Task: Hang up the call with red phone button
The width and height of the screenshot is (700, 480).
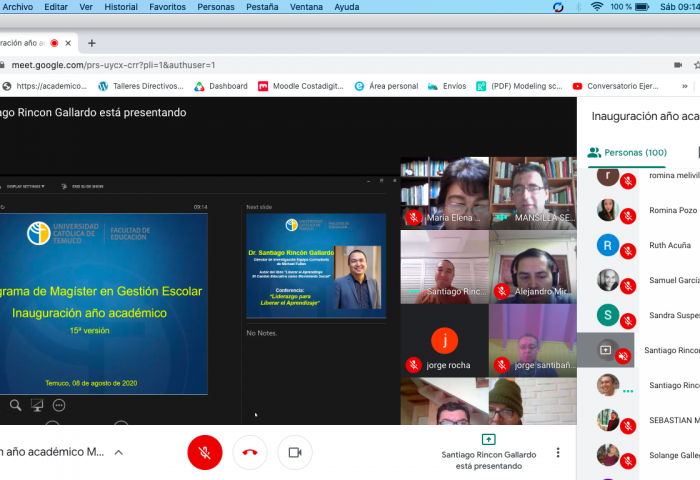Action: pos(250,452)
